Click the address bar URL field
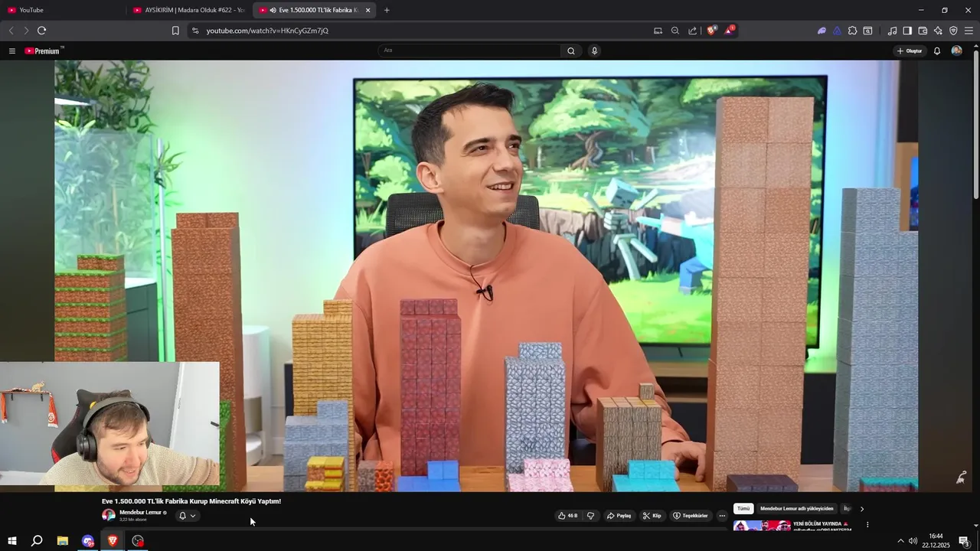This screenshot has height=551, width=980. click(421, 31)
